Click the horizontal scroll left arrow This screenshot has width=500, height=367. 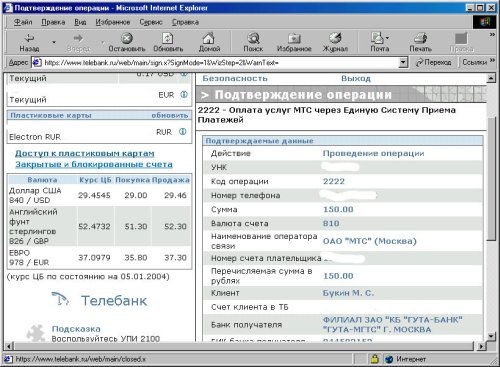click(10, 346)
